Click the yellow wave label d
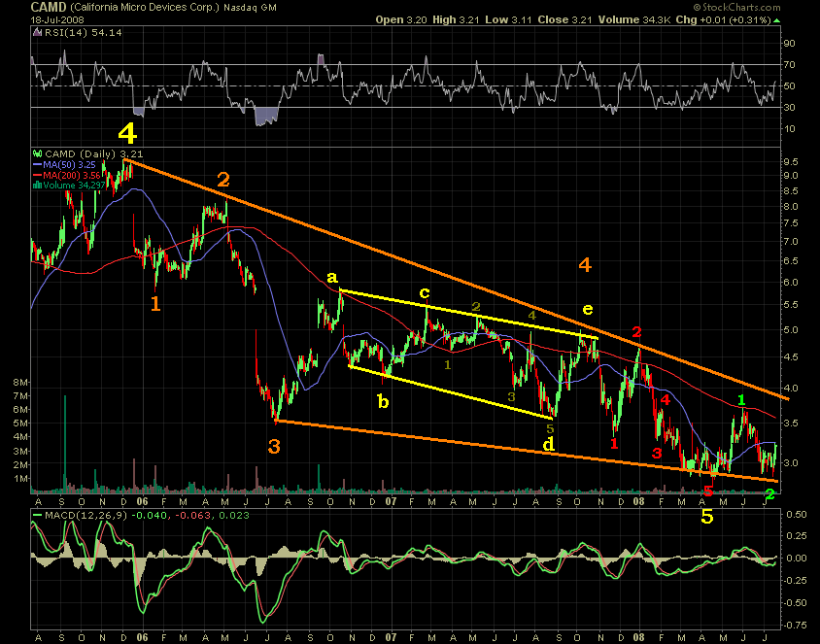 click(548, 444)
